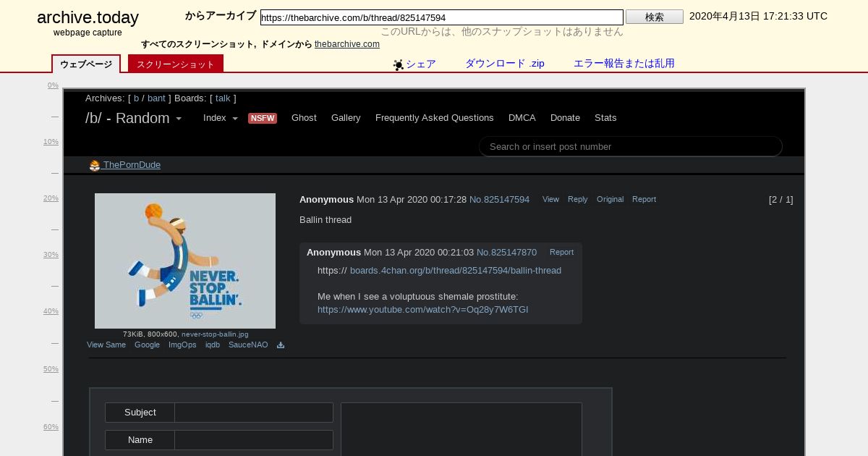
Task: Open the b archive link
Action: click(x=136, y=98)
